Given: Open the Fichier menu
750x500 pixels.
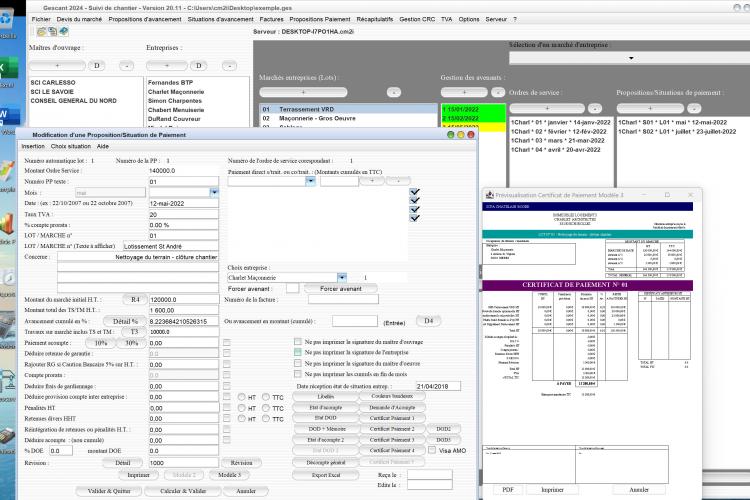Looking at the screenshot, I should (41, 19).
